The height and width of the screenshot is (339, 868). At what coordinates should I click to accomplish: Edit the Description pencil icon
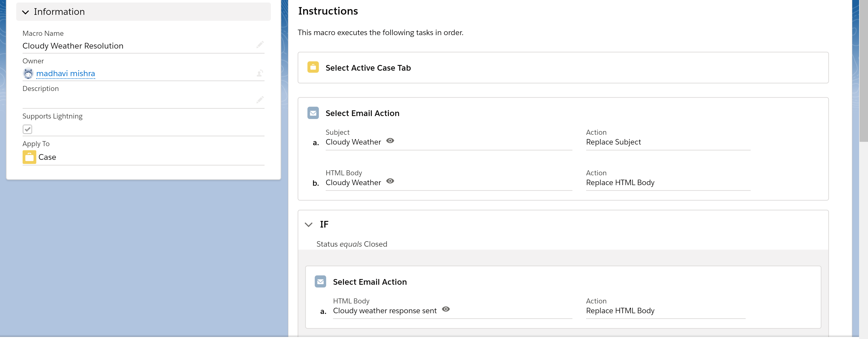pyautogui.click(x=260, y=100)
